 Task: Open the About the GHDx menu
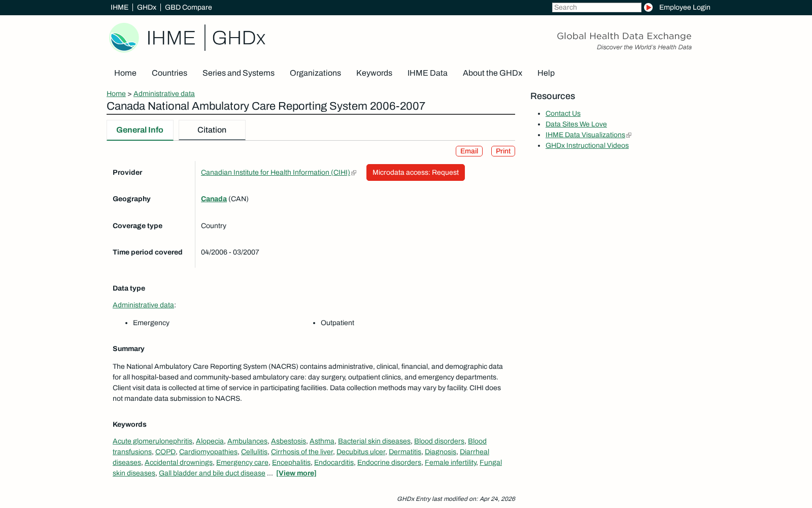click(492, 73)
